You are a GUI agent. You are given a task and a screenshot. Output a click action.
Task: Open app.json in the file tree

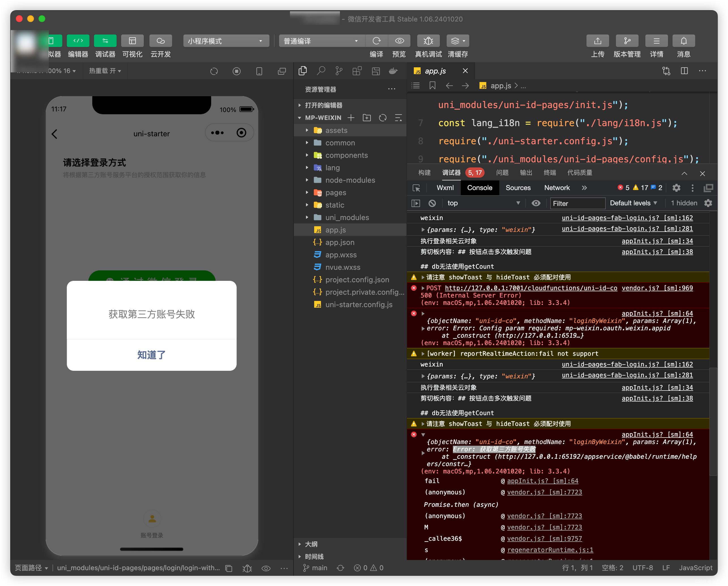coord(350,242)
